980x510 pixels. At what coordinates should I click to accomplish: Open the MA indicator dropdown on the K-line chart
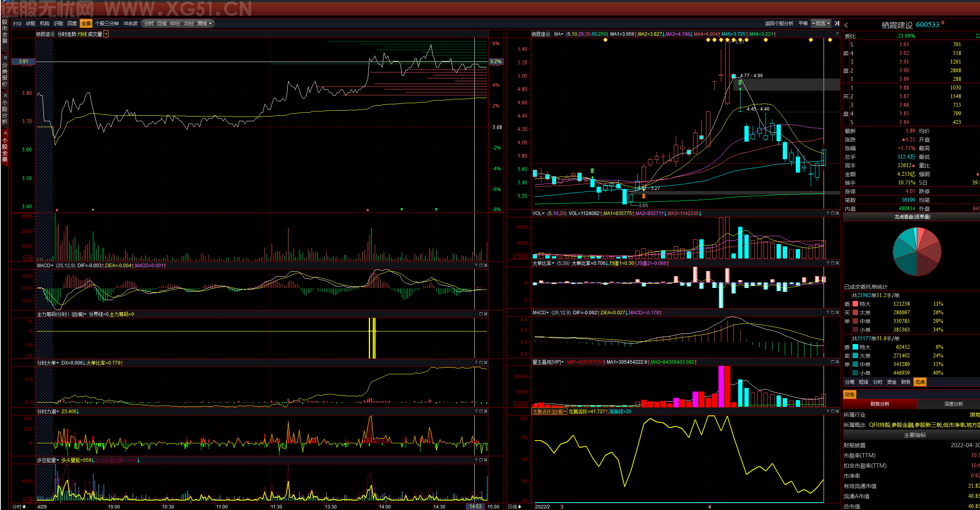pos(559,34)
